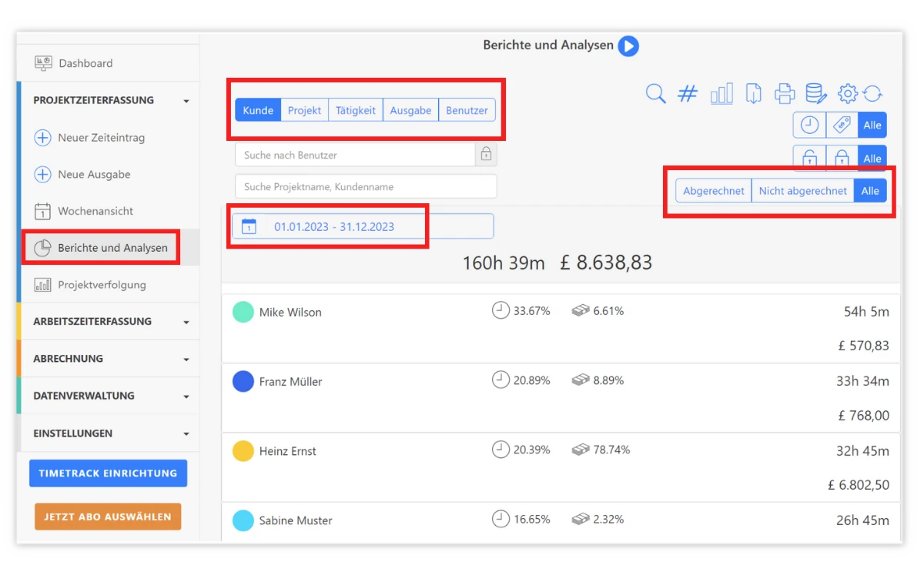Viewport: 924px width, 582px height.
Task: Filter by time entries clock toggle
Action: click(x=809, y=125)
